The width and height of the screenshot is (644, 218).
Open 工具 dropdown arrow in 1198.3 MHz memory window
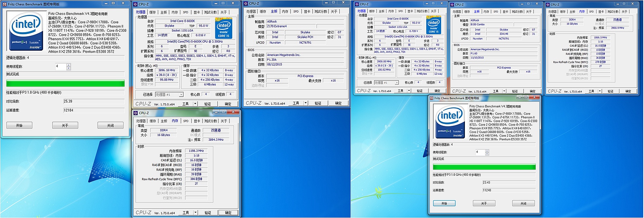point(196,212)
